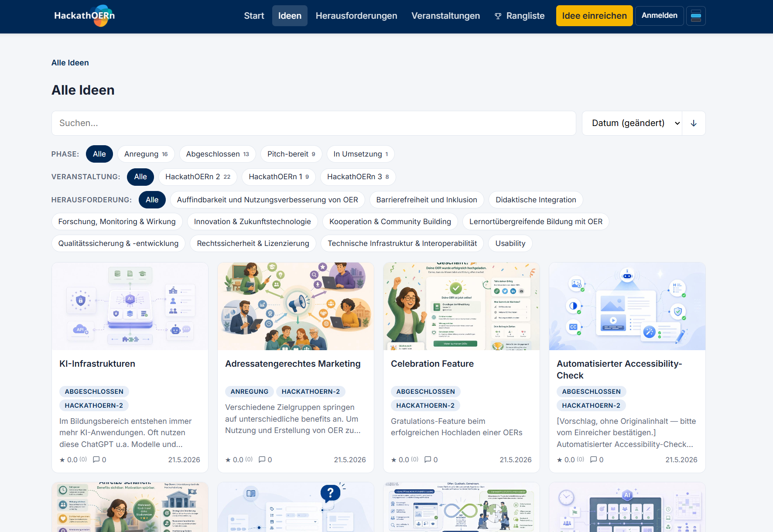Screen dimensions: 773x532
Task: Open the Automatisierter Accessibility-Check card thumbnail
Action: tap(627, 306)
